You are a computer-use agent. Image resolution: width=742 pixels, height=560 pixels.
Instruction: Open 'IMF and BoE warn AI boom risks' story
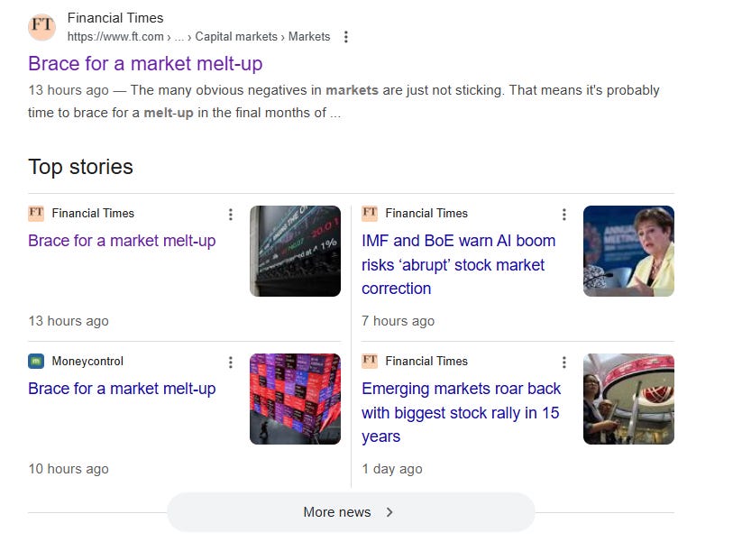coord(458,264)
